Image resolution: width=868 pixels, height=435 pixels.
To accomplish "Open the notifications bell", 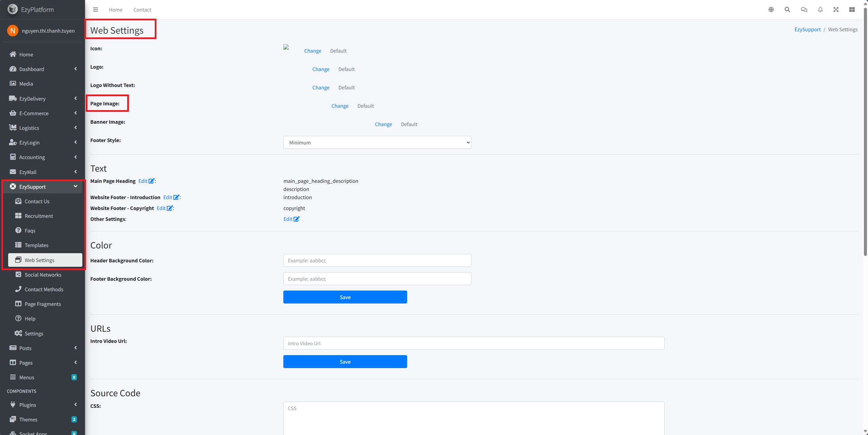I will click(820, 10).
